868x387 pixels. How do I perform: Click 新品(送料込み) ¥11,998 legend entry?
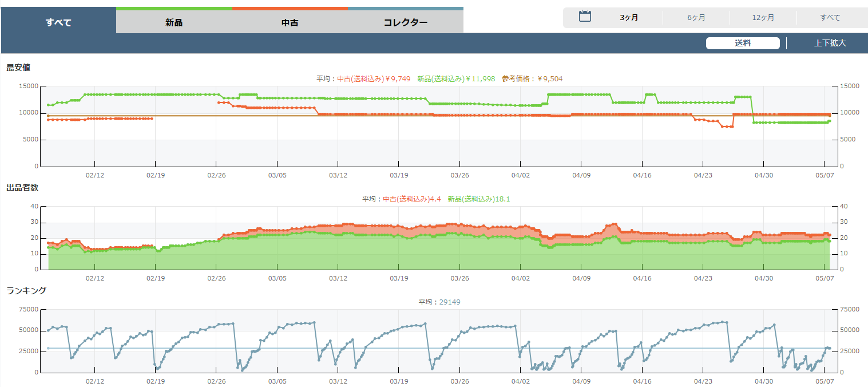[x=455, y=79]
